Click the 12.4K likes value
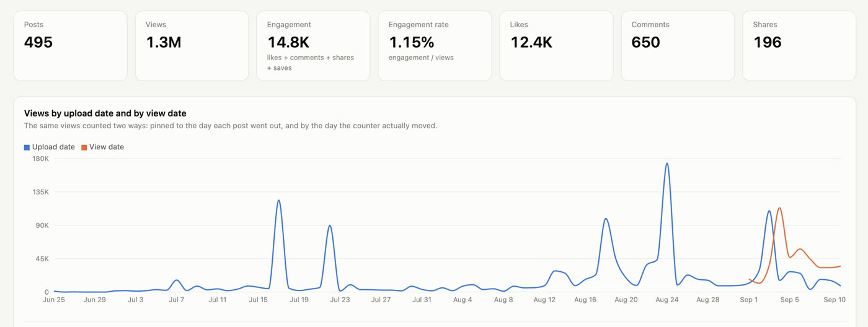The width and height of the screenshot is (868, 327). tap(531, 43)
